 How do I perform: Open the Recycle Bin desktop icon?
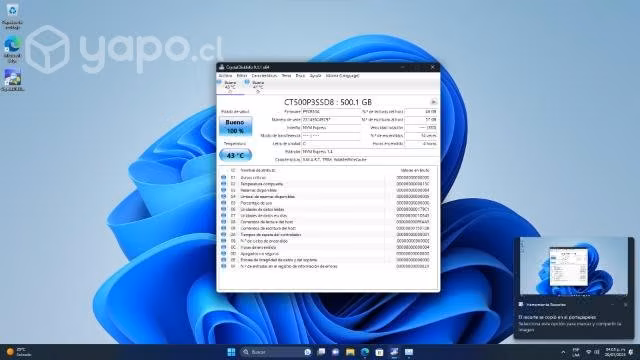click(x=12, y=16)
